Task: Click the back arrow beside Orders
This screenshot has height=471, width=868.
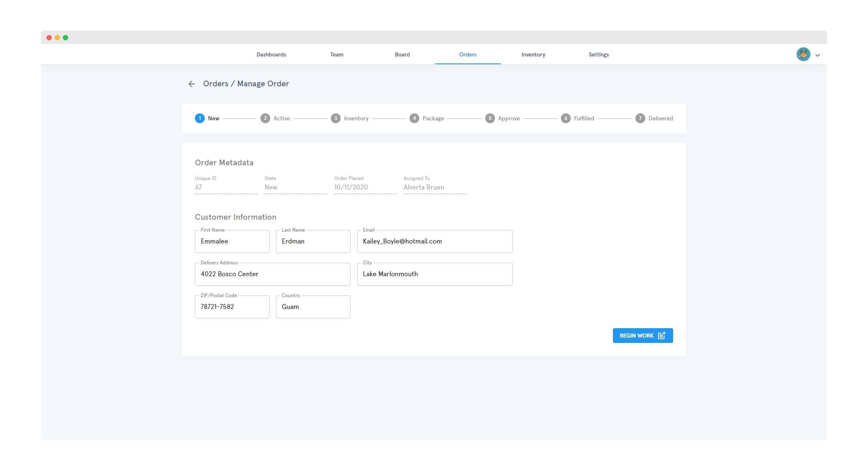Action: click(x=192, y=84)
